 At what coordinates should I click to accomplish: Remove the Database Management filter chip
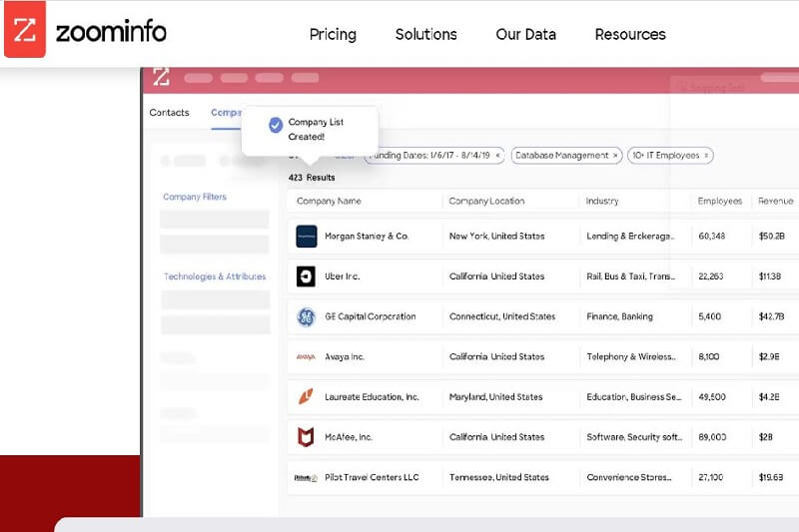coord(615,156)
